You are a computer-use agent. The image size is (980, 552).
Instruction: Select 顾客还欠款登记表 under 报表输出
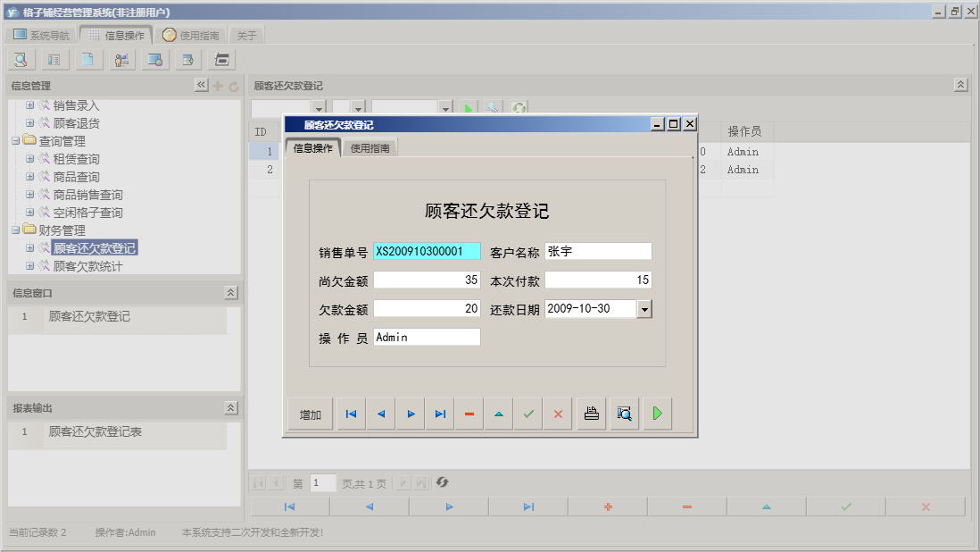tap(95, 431)
